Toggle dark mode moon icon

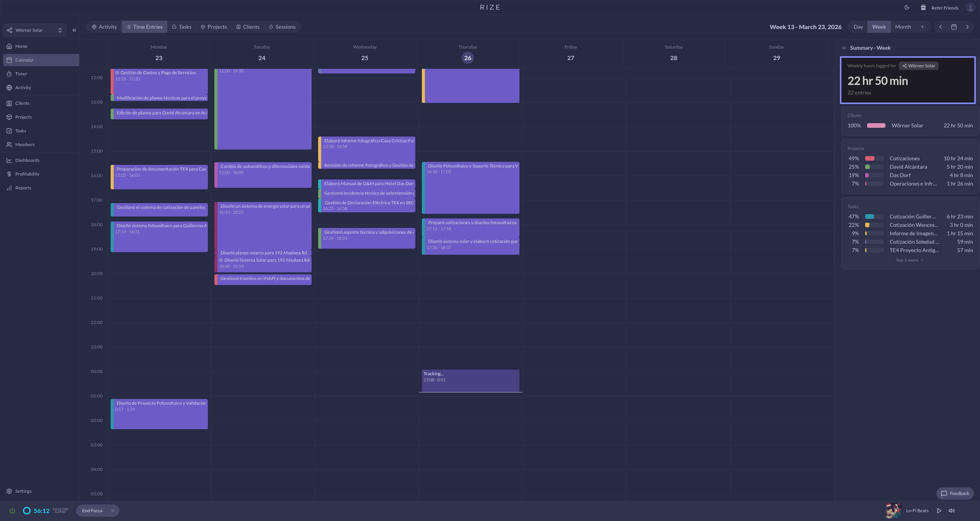click(x=907, y=7)
